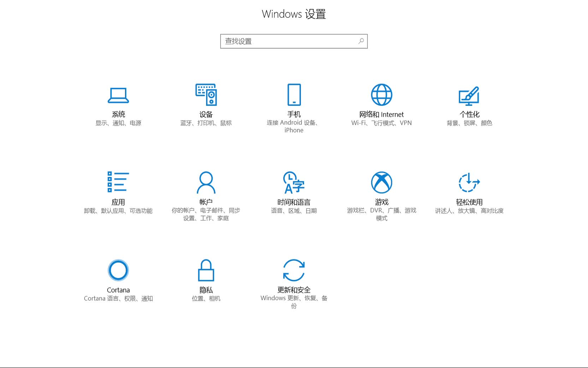The width and height of the screenshot is (588, 368).
Task: Click the 背景、锁屏、颜色 description
Action: coord(469,123)
